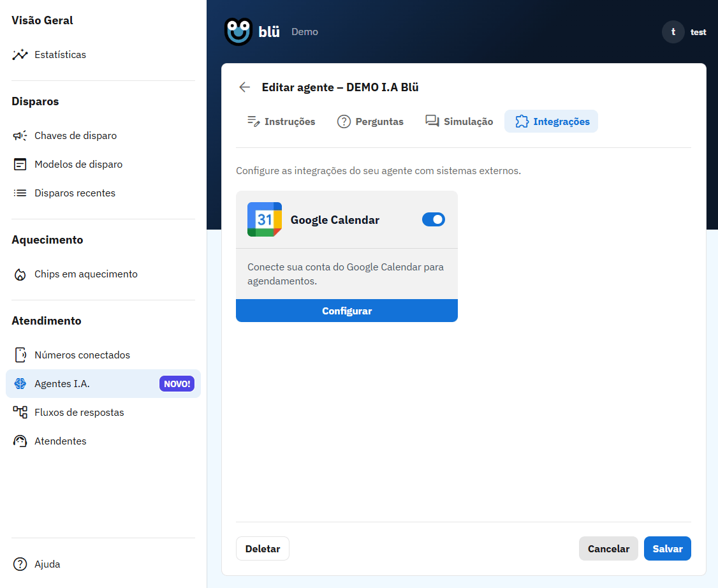718x588 pixels.
Task: Click the Ajuda question mark icon
Action: click(x=20, y=564)
